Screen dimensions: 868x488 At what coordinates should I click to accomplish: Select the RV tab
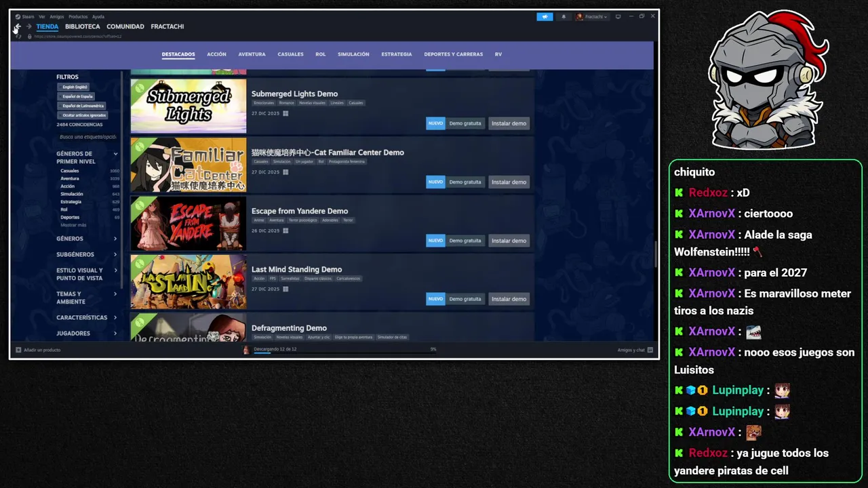pyautogui.click(x=498, y=54)
